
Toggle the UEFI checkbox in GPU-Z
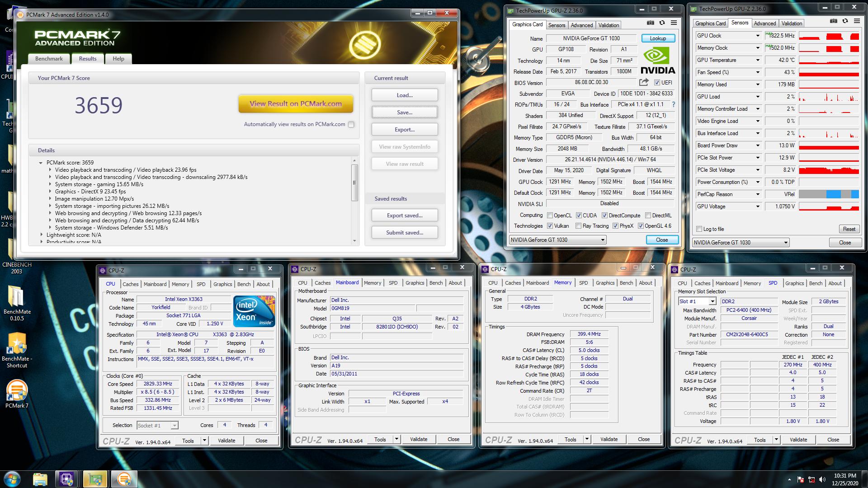point(657,83)
